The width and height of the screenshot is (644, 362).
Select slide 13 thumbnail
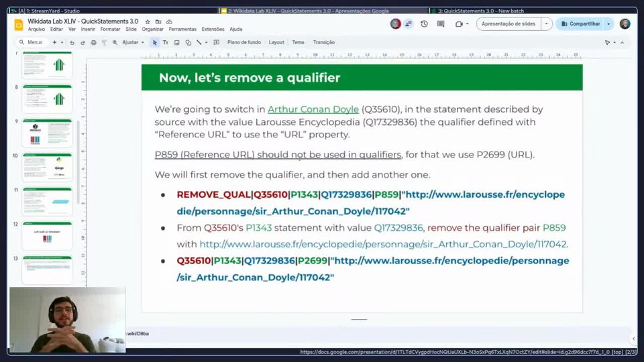point(47,269)
